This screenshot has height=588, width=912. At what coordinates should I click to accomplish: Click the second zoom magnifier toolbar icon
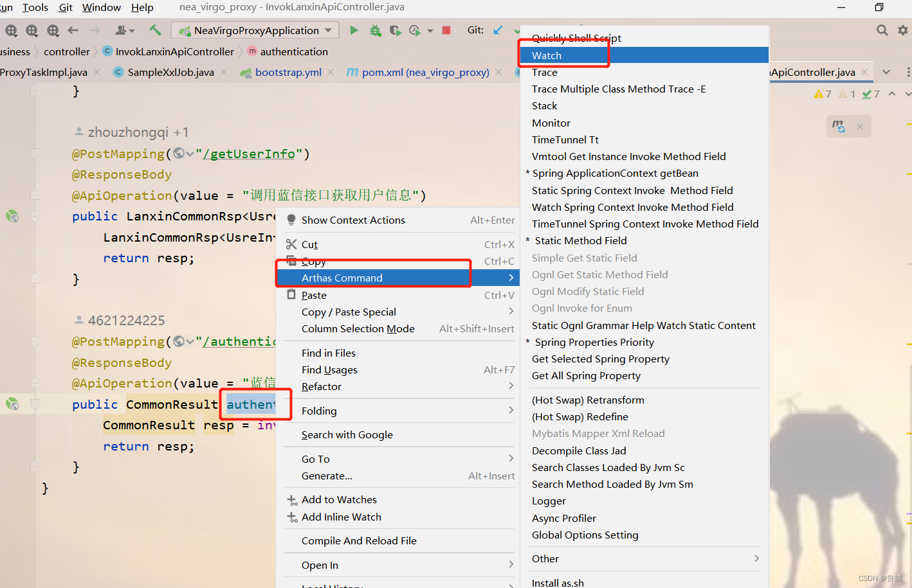(32, 30)
